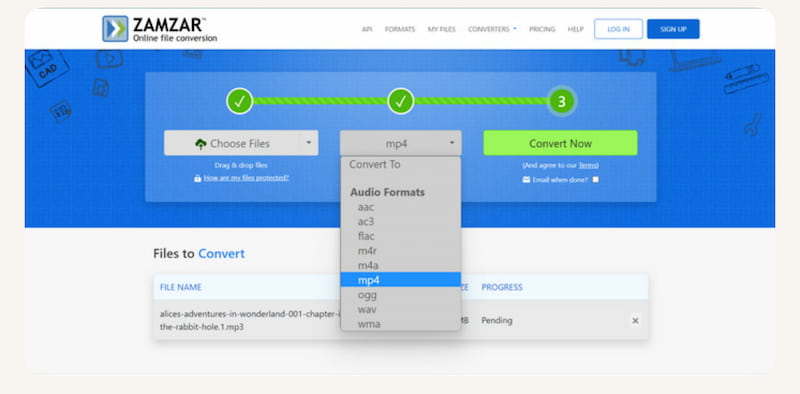Click the Convert Now button

pos(560,143)
